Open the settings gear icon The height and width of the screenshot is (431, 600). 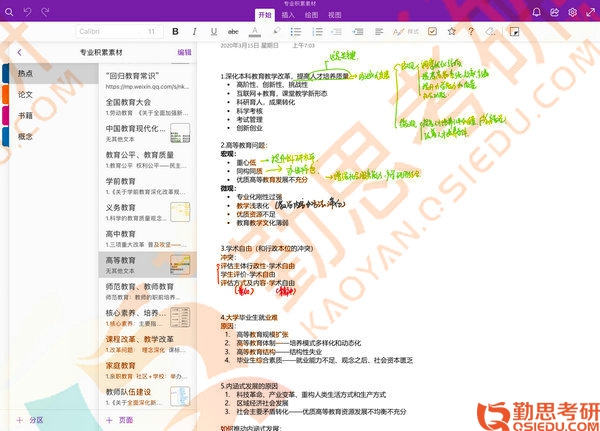click(x=572, y=12)
